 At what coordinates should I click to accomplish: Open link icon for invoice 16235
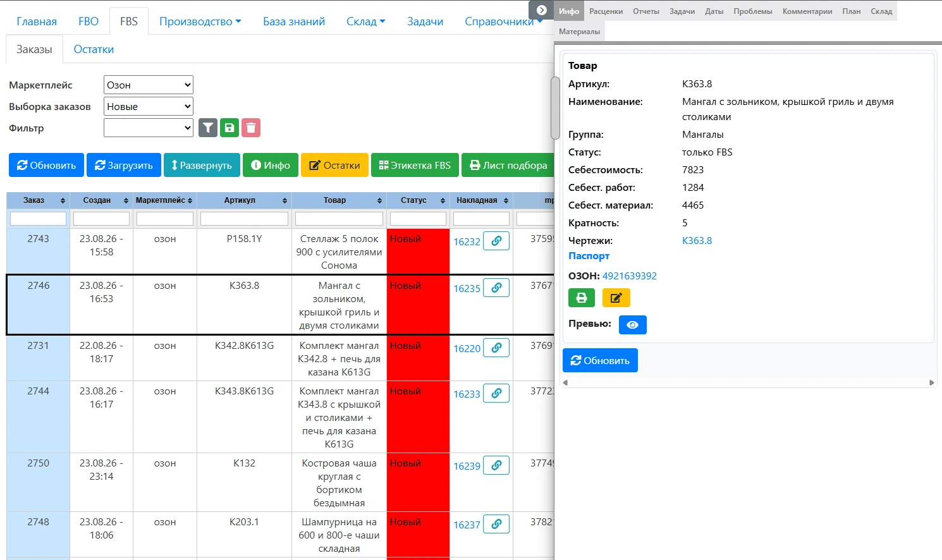point(496,288)
